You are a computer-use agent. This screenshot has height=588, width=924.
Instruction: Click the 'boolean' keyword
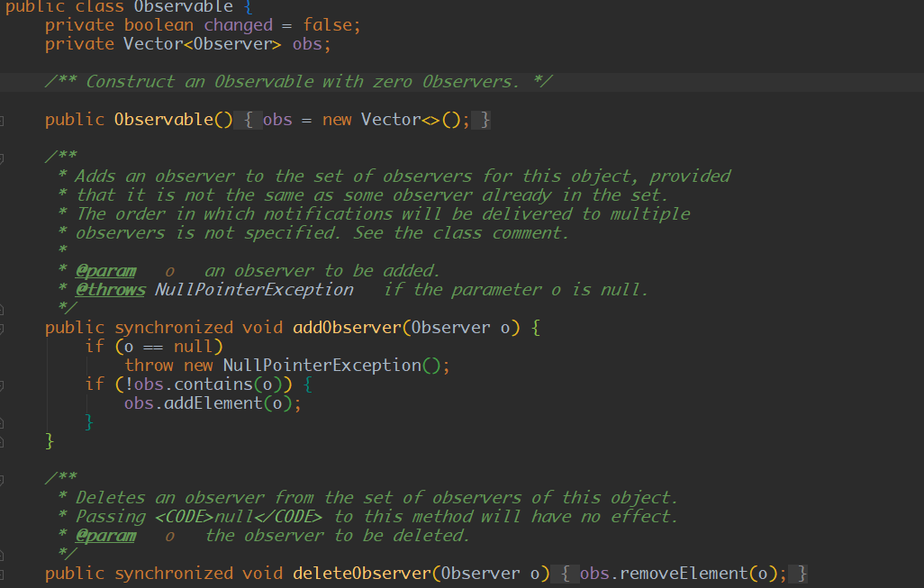tap(159, 25)
